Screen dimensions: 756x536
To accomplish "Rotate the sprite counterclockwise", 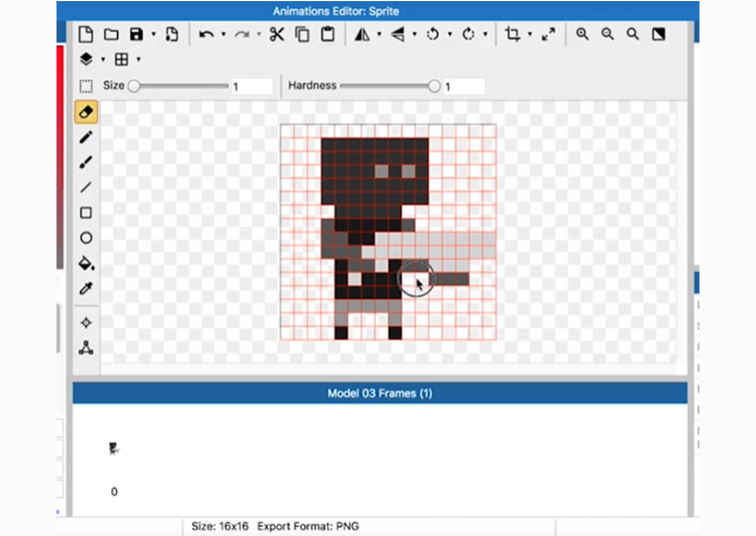I will tap(433, 35).
